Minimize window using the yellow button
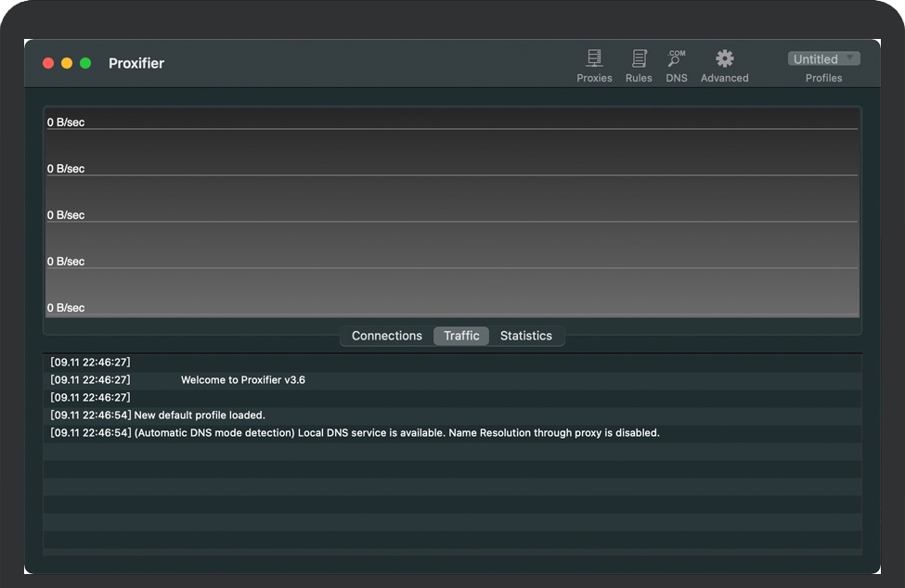Image resolution: width=905 pixels, height=588 pixels. (67, 63)
